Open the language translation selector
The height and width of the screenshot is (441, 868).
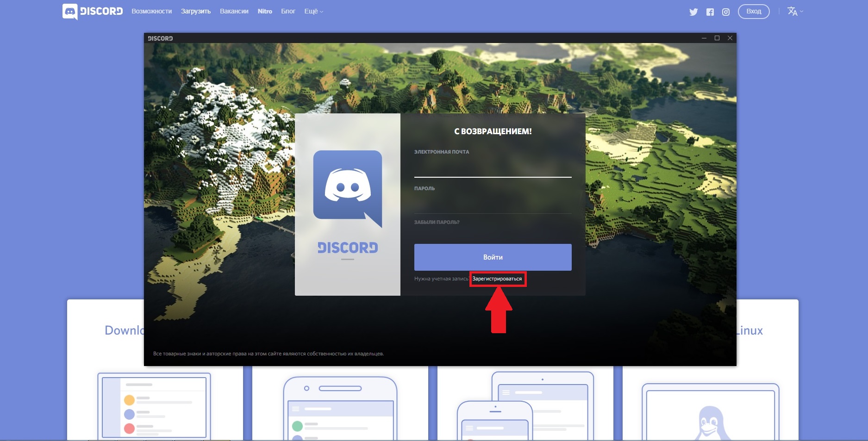795,11
